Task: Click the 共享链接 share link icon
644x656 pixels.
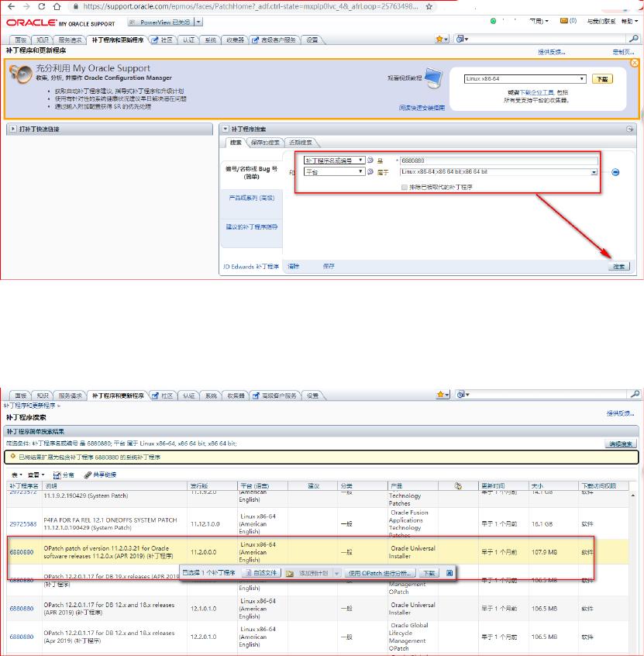Action: [100, 475]
